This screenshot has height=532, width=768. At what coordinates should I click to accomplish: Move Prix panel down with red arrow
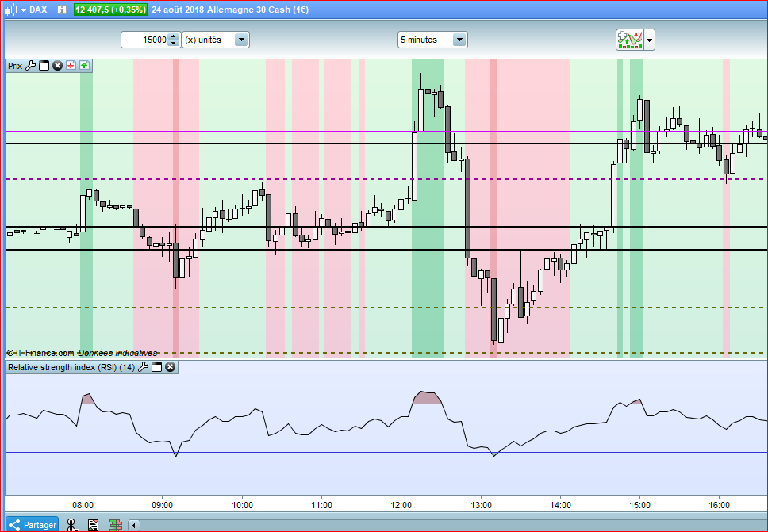tap(71, 66)
